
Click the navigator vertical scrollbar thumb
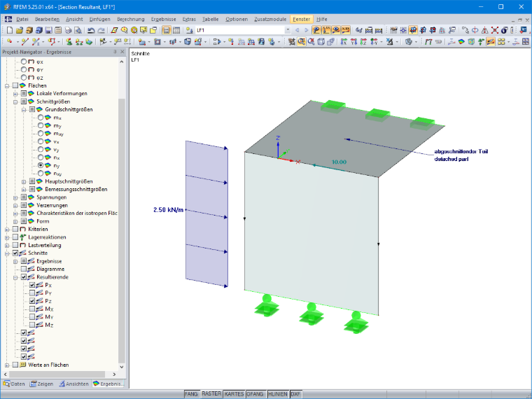[122, 231]
